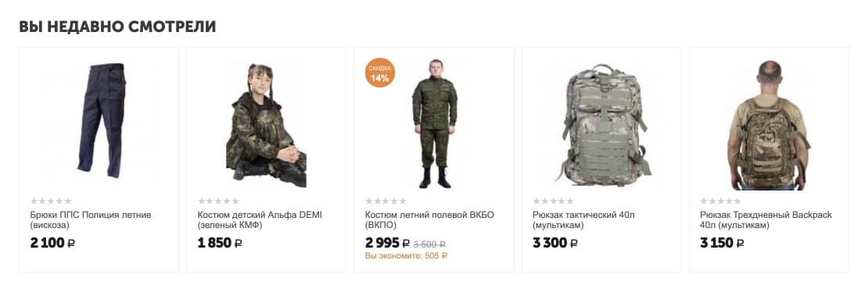The image size is (868, 289).
Task: Click star rating under Альфа DEMI suit
Action: (x=218, y=202)
